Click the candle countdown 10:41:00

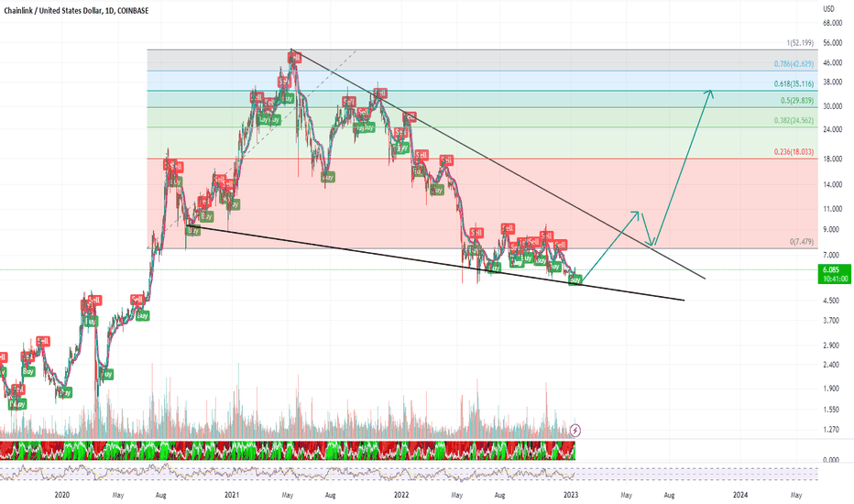point(835,279)
